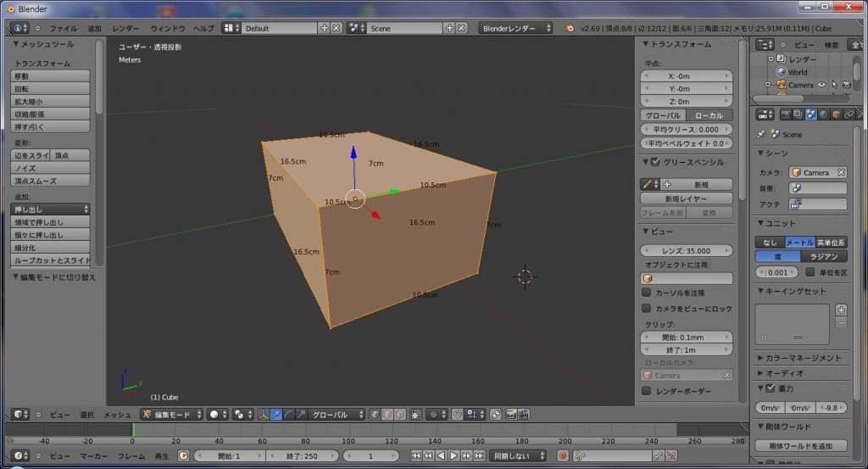The width and height of the screenshot is (868, 469).
Task: Click the OpenGL render image camera icon
Action: (x=511, y=414)
